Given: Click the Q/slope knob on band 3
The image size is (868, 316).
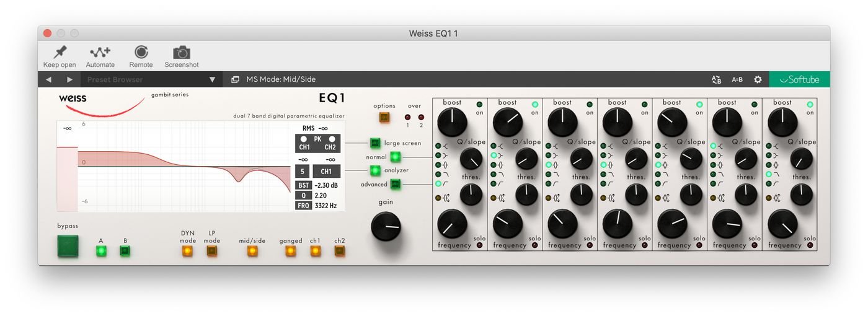Looking at the screenshot, I should click(581, 159).
